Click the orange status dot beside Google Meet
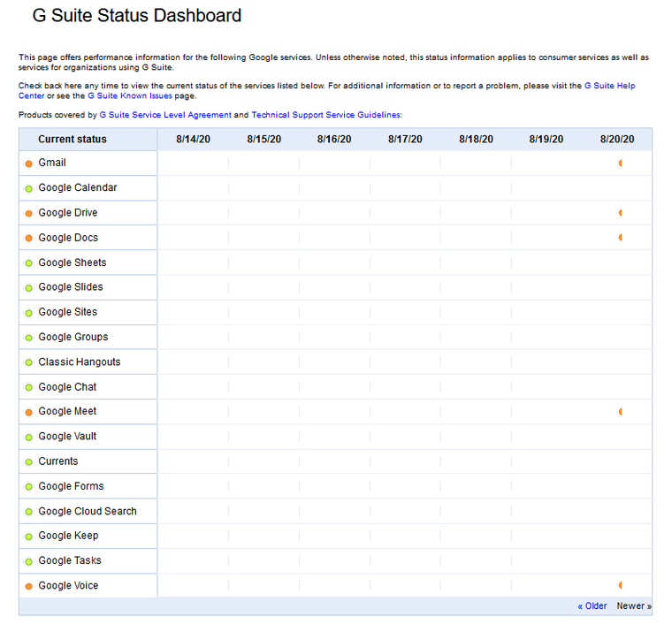Viewport: 672px width, 624px height. click(x=28, y=412)
